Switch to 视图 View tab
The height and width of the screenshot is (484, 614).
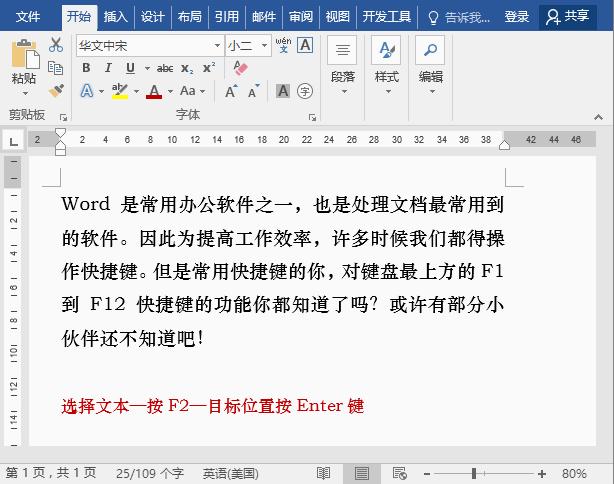(337, 16)
